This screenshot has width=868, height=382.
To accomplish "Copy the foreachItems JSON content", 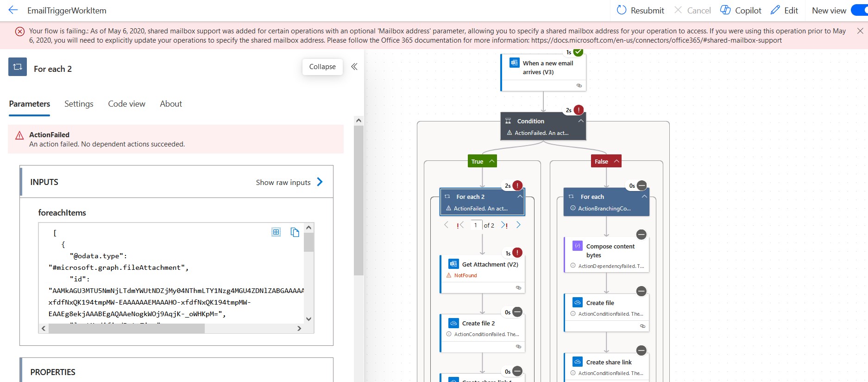I will click(295, 232).
